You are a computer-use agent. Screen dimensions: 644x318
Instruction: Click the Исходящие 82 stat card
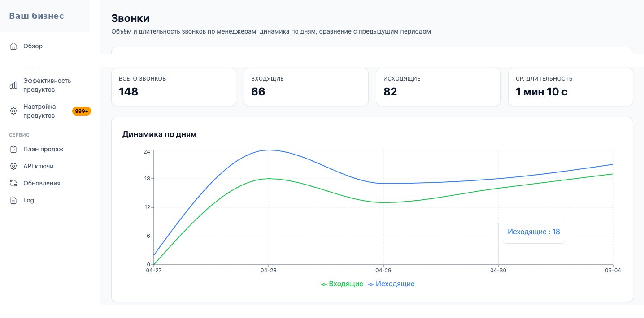438,87
